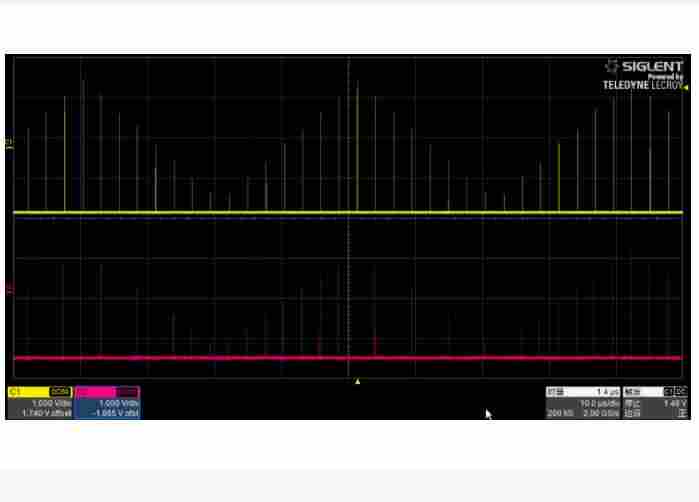Screen dimensions: 699x502
Task: Open the 10.0 µs/div timebase setting
Action: 600,403
